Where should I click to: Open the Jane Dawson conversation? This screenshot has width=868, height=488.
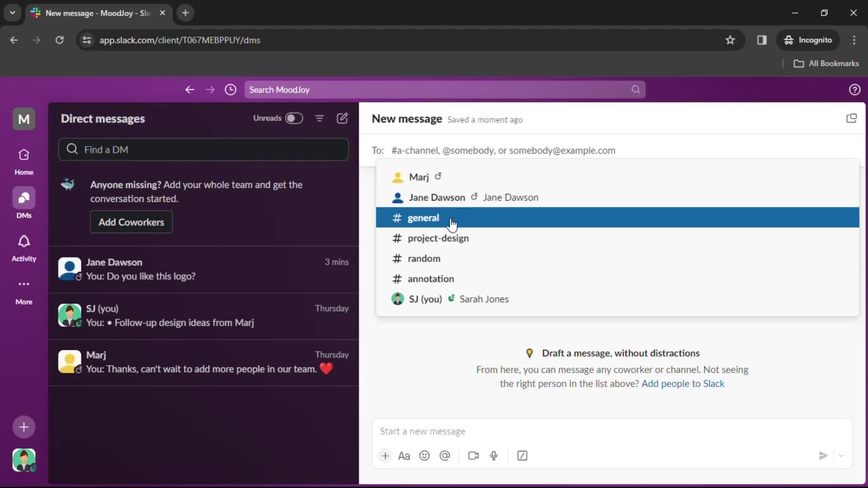[x=203, y=269]
